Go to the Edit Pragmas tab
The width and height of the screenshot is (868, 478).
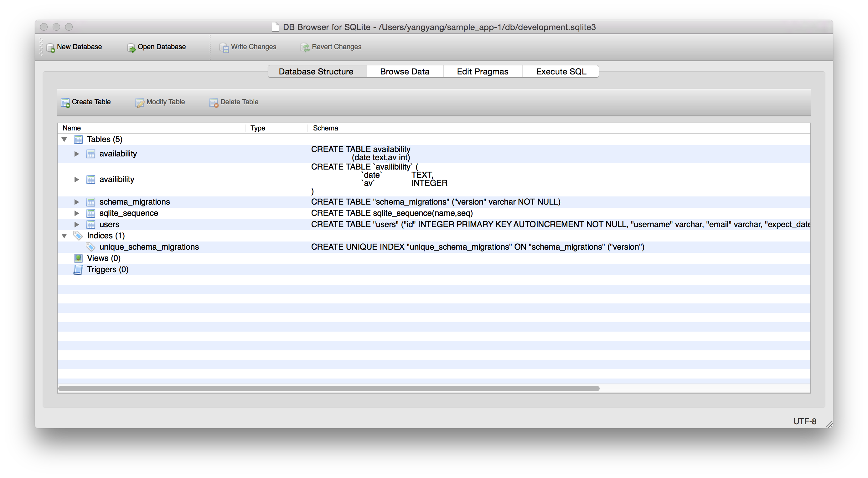(482, 71)
